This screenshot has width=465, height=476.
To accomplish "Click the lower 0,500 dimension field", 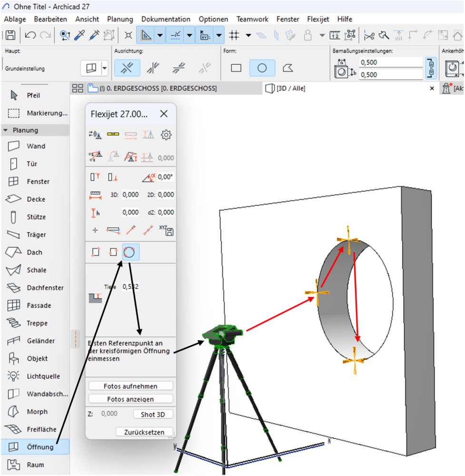I will (x=391, y=74).
